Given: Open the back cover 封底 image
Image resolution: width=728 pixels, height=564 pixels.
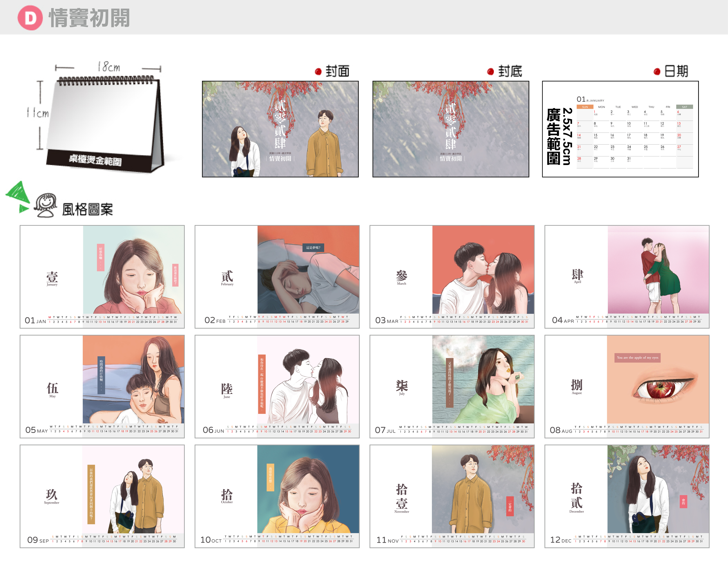Looking at the screenshot, I should point(451,129).
